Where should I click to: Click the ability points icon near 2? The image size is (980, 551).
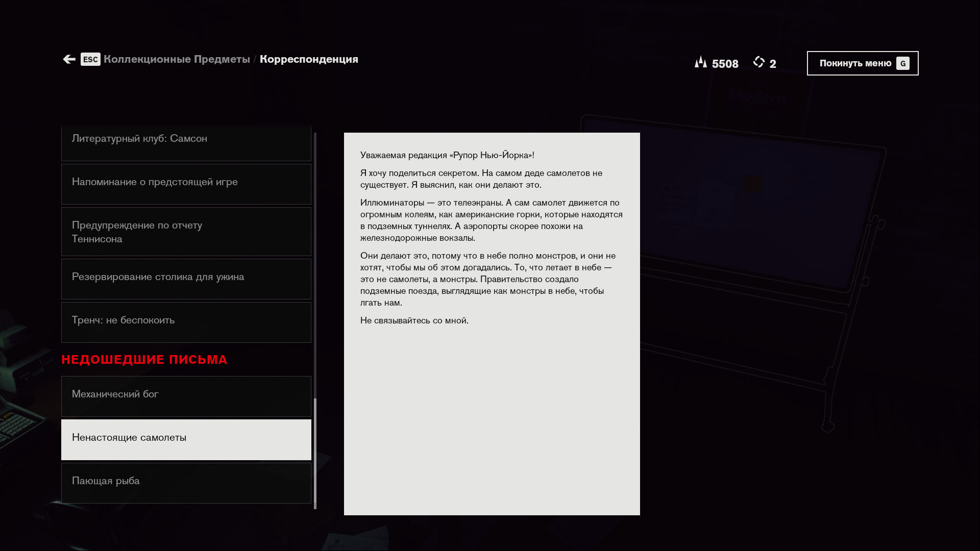click(x=759, y=62)
